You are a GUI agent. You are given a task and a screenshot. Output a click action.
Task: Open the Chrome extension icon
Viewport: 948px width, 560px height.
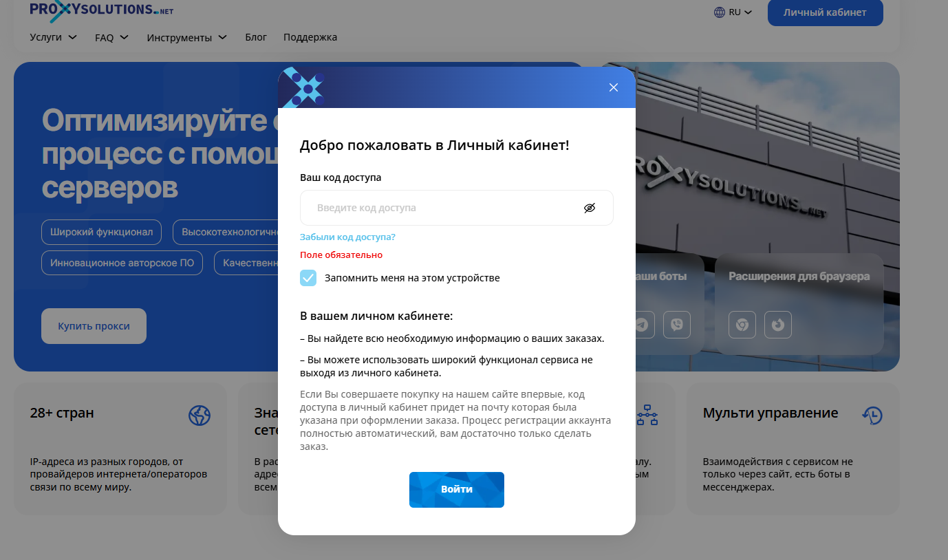point(742,325)
